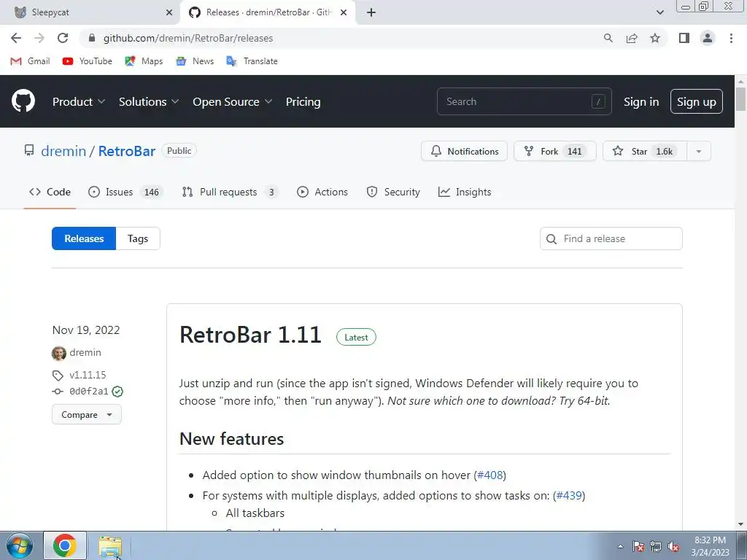Open the dremin owner link
This screenshot has width=747, height=560.
[x=63, y=151]
